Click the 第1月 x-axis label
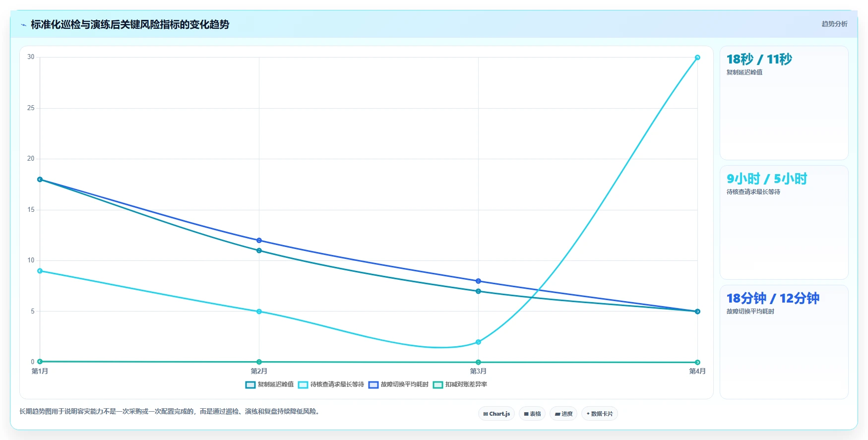This screenshot has width=868, height=440. click(x=40, y=371)
